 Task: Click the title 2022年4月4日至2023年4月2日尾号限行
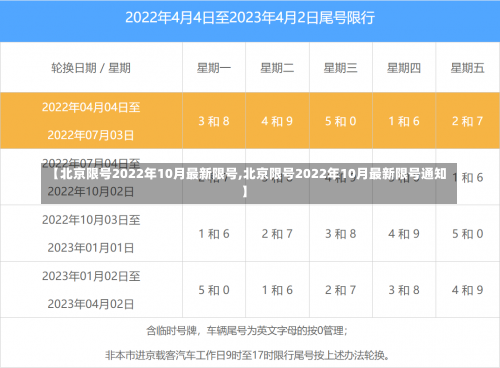pyautogui.click(x=250, y=18)
